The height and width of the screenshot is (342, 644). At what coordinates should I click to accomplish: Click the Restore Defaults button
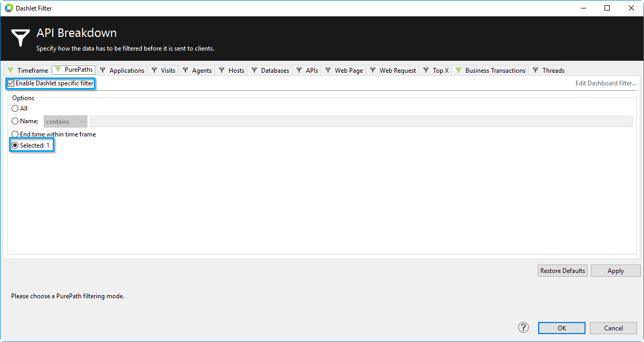click(562, 271)
